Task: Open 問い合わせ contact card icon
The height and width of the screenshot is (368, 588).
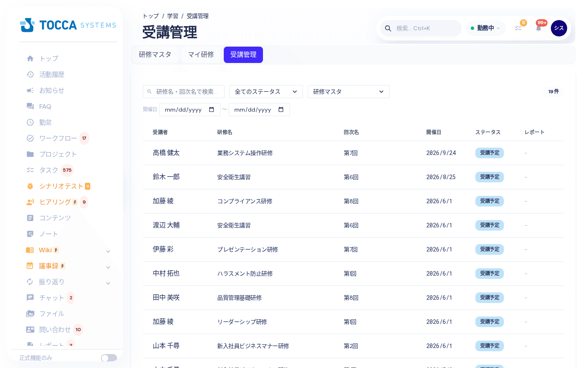Action: pos(30,330)
